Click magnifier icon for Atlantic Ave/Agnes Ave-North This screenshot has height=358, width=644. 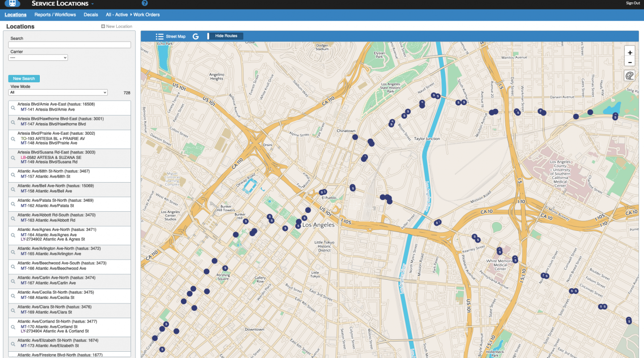(x=13, y=235)
